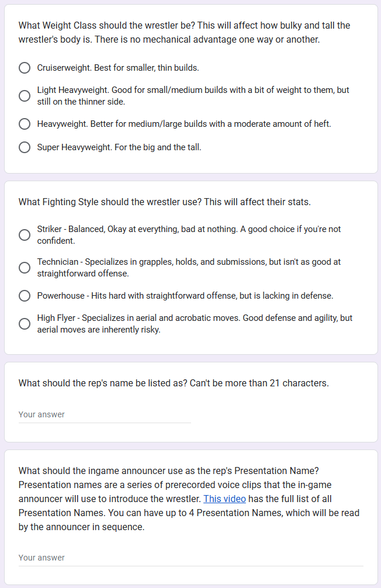The image size is (381, 588).
Task: Click the Fighting Style question heading
Action: [x=164, y=202]
